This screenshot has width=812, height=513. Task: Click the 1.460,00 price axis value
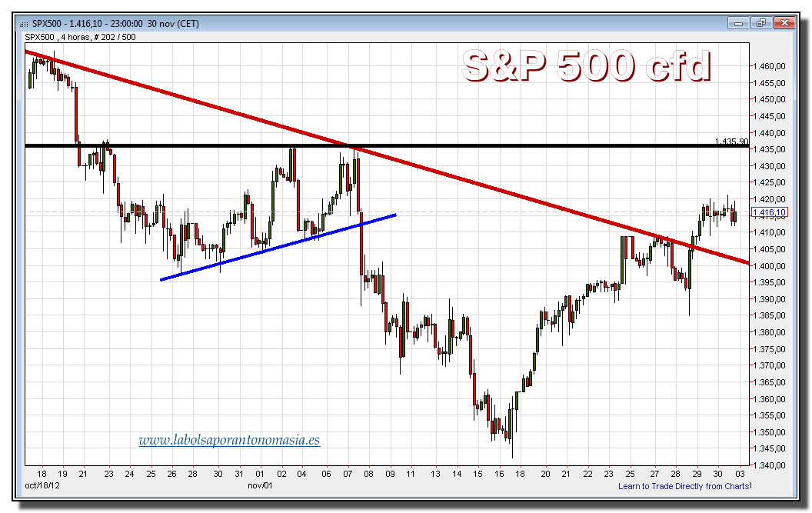[769, 66]
